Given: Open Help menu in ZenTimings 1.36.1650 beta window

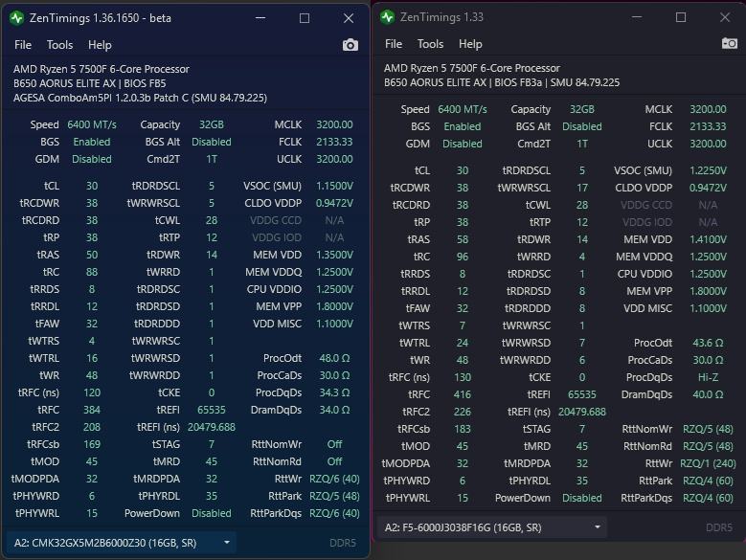Looking at the screenshot, I should [x=100, y=45].
